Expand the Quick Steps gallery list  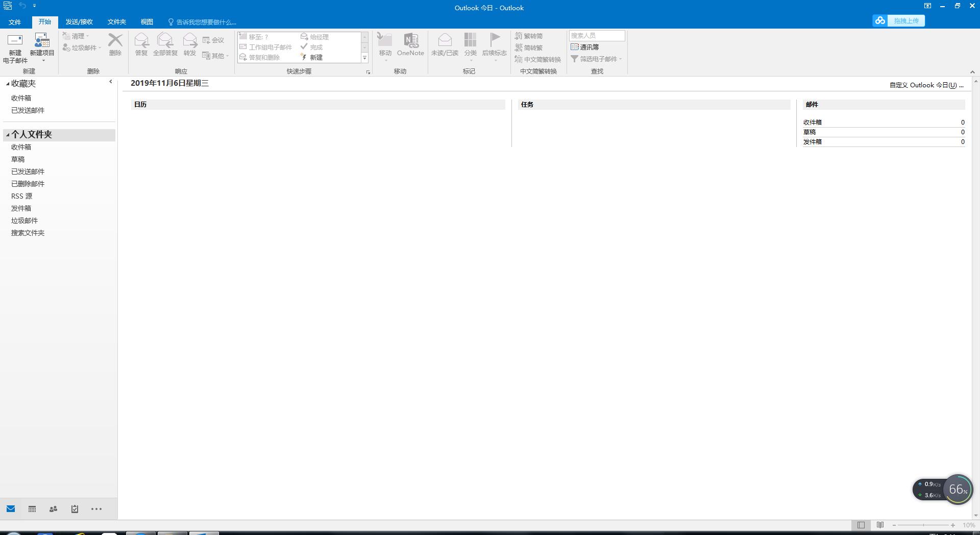(x=365, y=58)
